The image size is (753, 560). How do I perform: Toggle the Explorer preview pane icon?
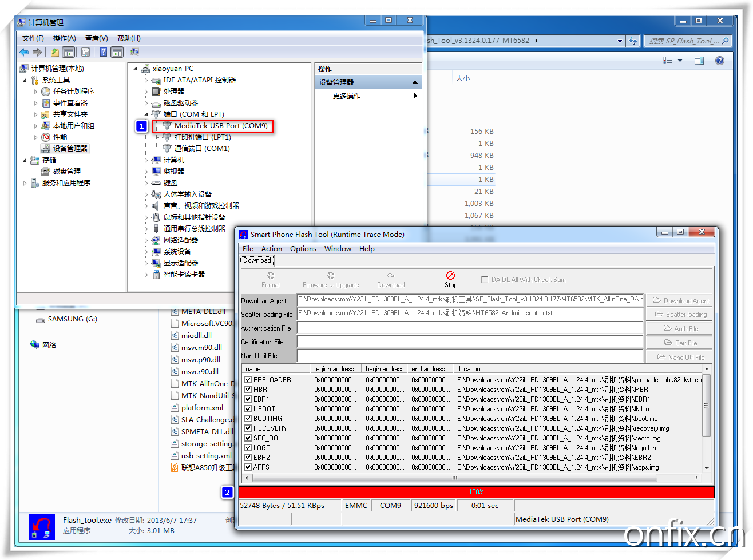(x=699, y=61)
